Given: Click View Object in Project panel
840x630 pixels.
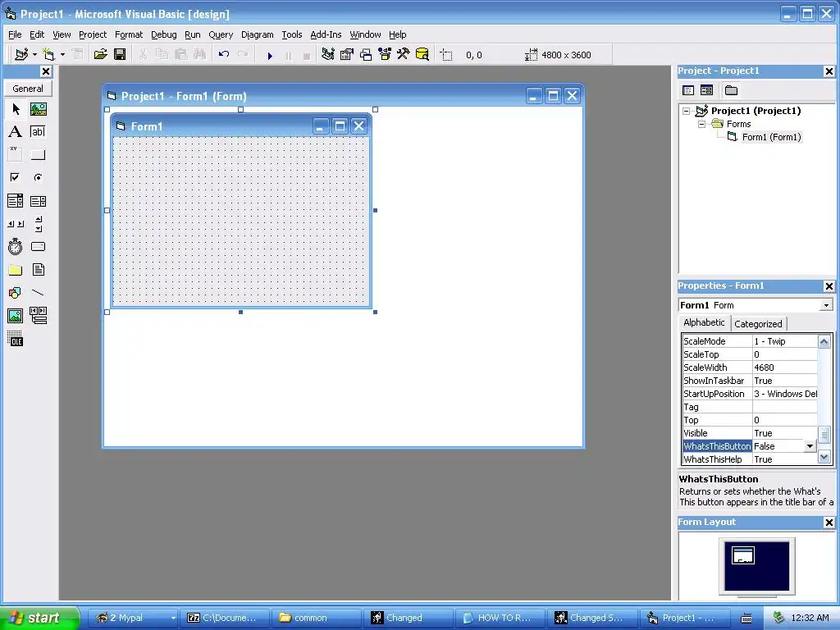Looking at the screenshot, I should point(707,90).
